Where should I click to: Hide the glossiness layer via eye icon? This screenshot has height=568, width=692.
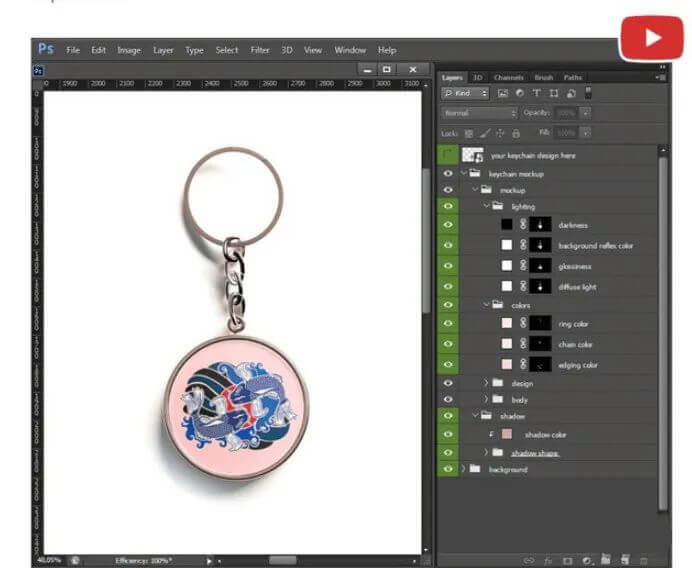click(448, 266)
